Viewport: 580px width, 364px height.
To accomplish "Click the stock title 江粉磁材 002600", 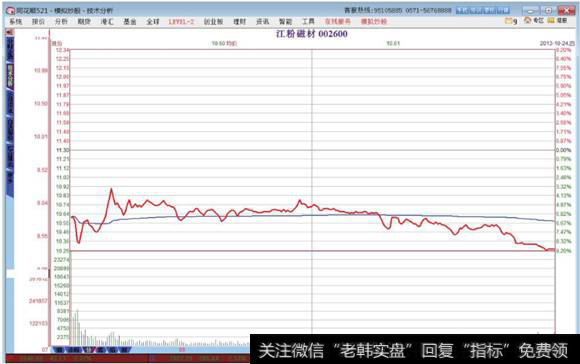I will tap(312, 34).
